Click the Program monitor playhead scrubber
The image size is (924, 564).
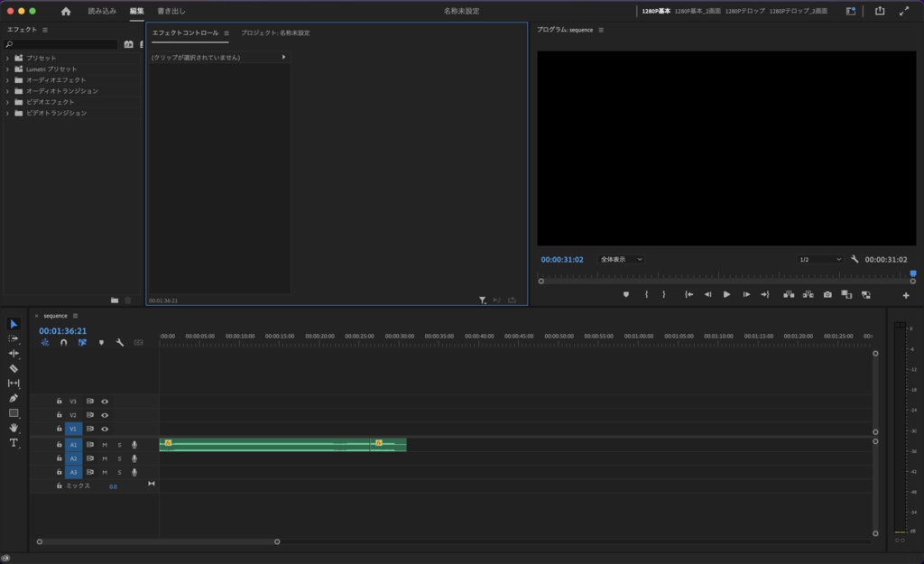[x=913, y=273]
